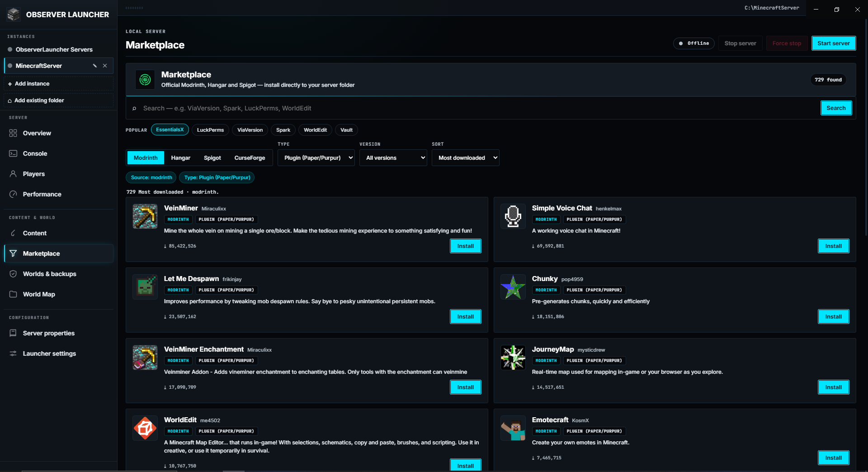Screen dimensions: 868x472
Task: Open the Simple Voice Chat microphone icon
Action: 513,216
